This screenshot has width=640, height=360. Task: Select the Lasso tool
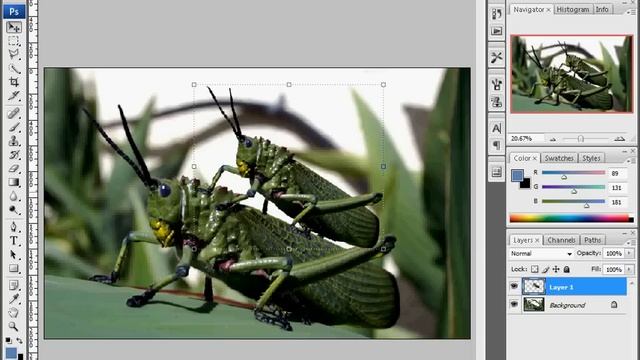[13, 55]
